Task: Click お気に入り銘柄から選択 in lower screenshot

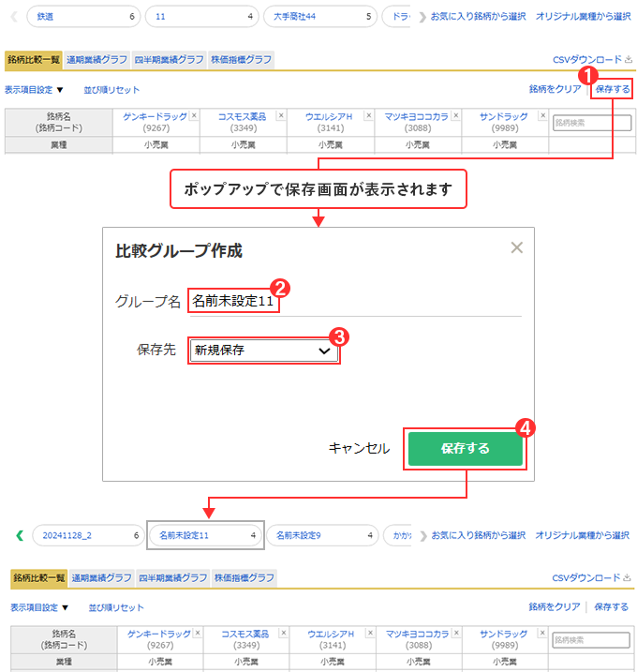Action: (x=478, y=535)
